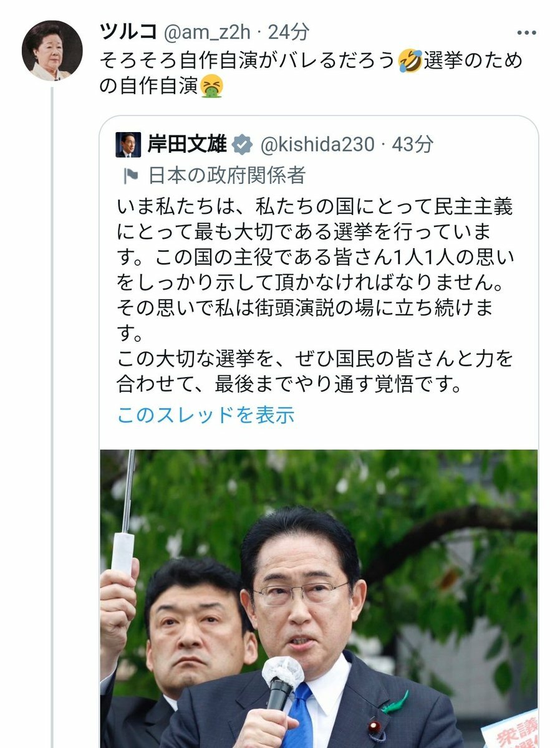The height and width of the screenshot is (748, 560).
Task: Open the 日本の政府関係者 label
Action: tap(227, 176)
